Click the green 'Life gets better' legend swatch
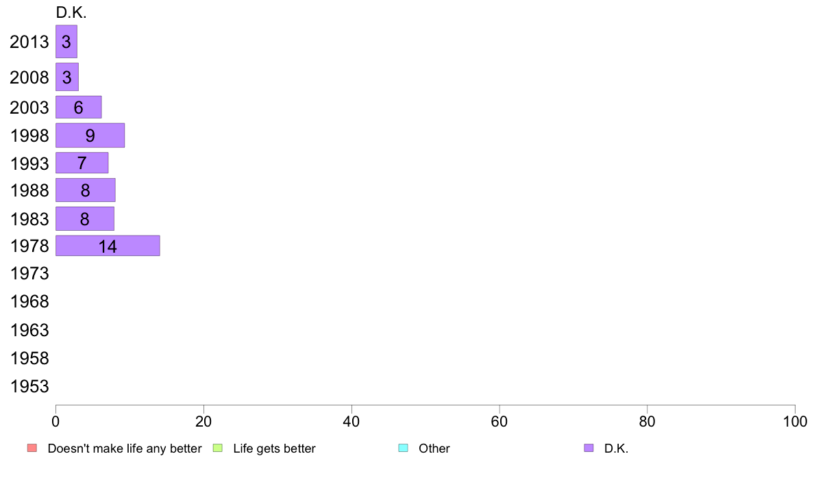The height and width of the screenshot is (504, 814). 217,448
